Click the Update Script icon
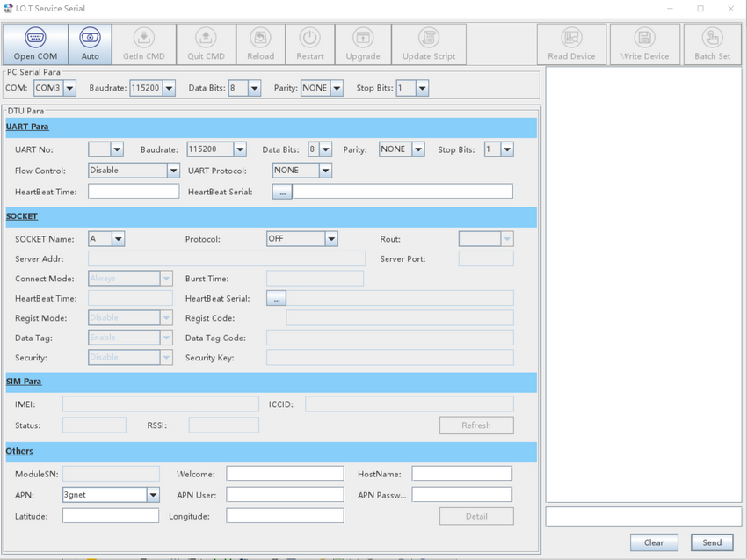Screen dimensions: 747x560 (x=429, y=39)
